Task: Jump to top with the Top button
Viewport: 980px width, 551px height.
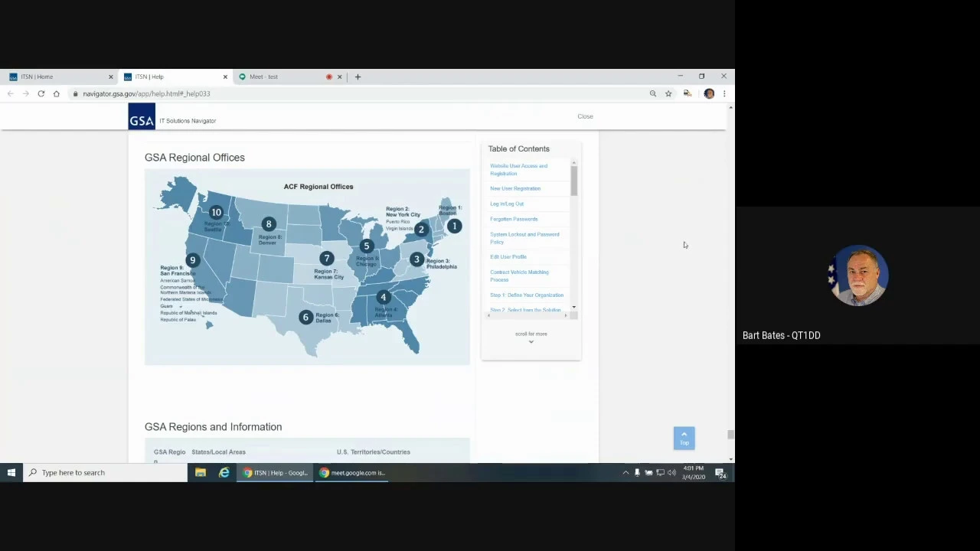Action: (x=684, y=438)
